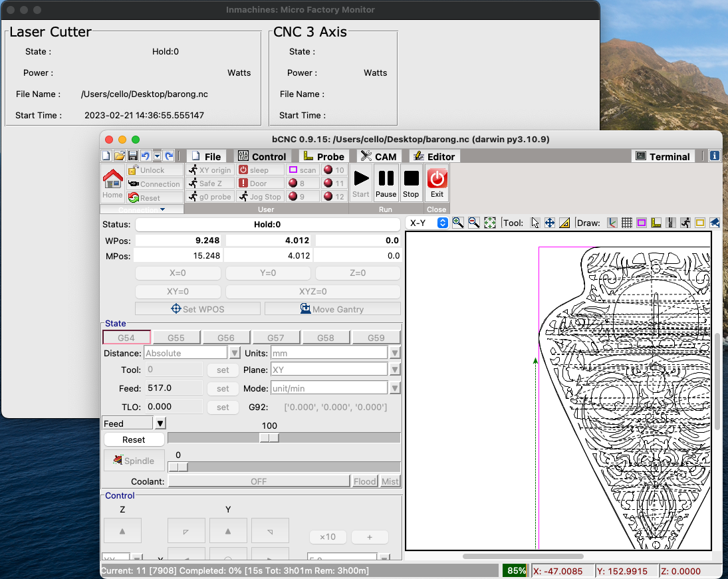This screenshot has height=579, width=728.
Task: Select the ruler measuring tool
Action: (x=564, y=223)
